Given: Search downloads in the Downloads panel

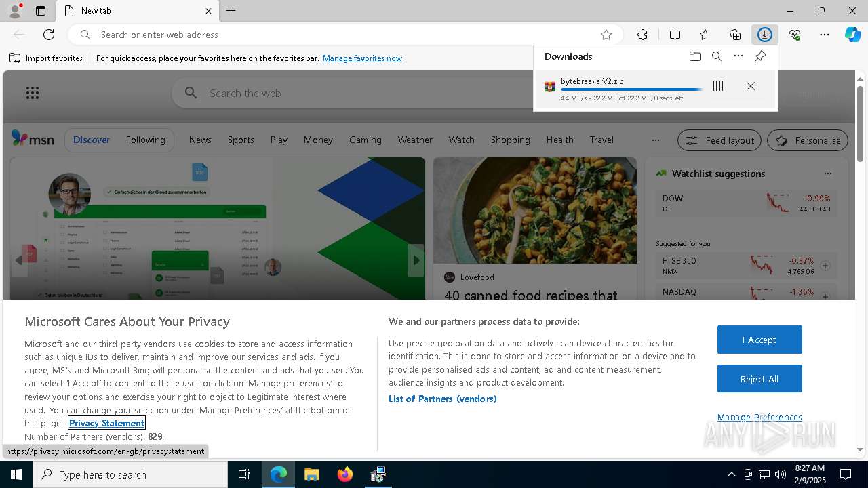Looking at the screenshot, I should 717,56.
